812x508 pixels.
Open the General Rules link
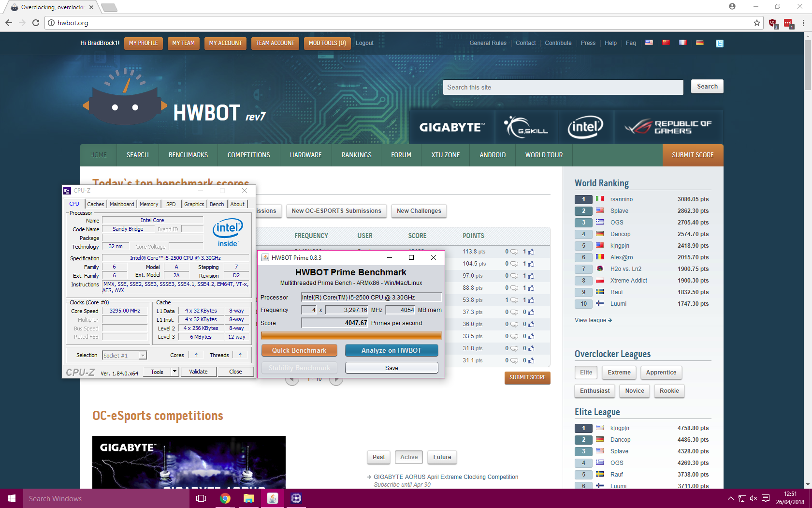click(488, 43)
